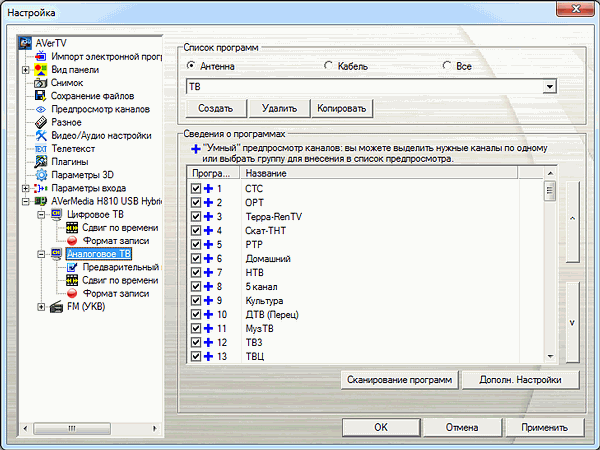Uncheck channel 2 ОРТ checkbox

pos(196,202)
